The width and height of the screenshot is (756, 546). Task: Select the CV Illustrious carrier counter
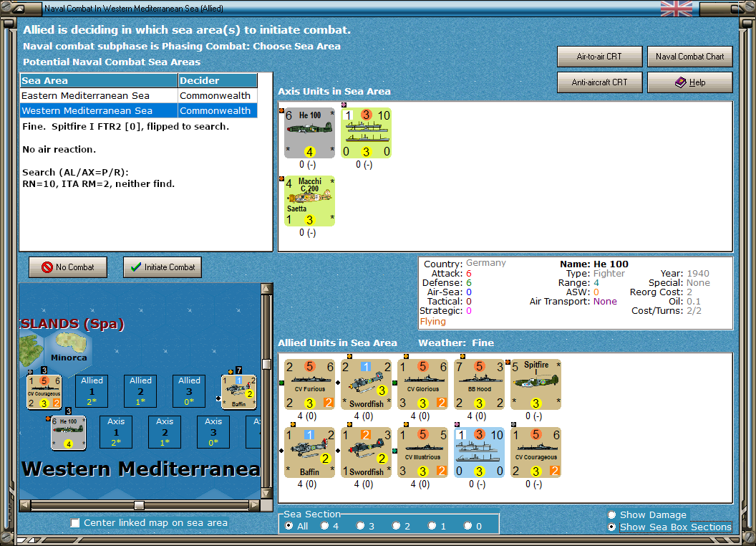click(x=423, y=453)
